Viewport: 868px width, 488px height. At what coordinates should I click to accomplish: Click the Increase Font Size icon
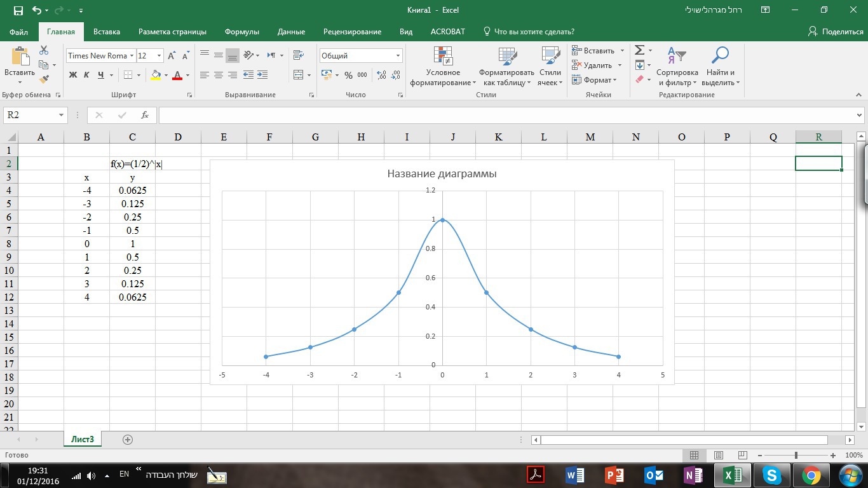[172, 56]
